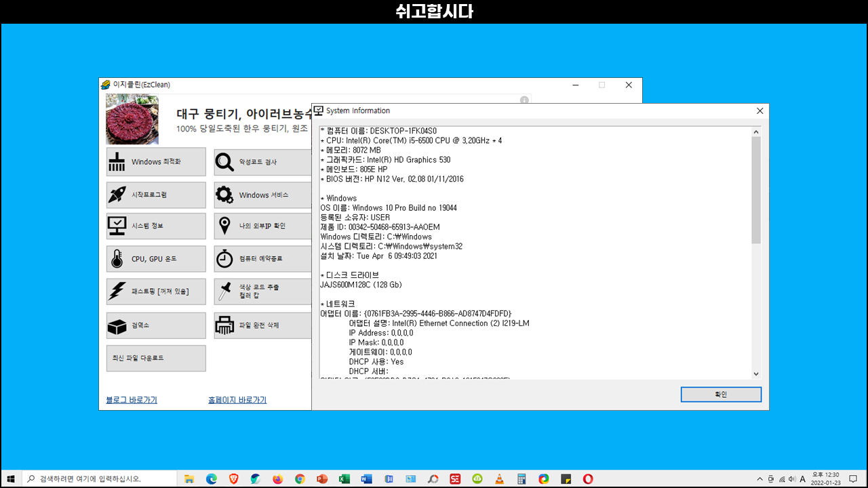Show hidden system tray icons

(x=759, y=479)
